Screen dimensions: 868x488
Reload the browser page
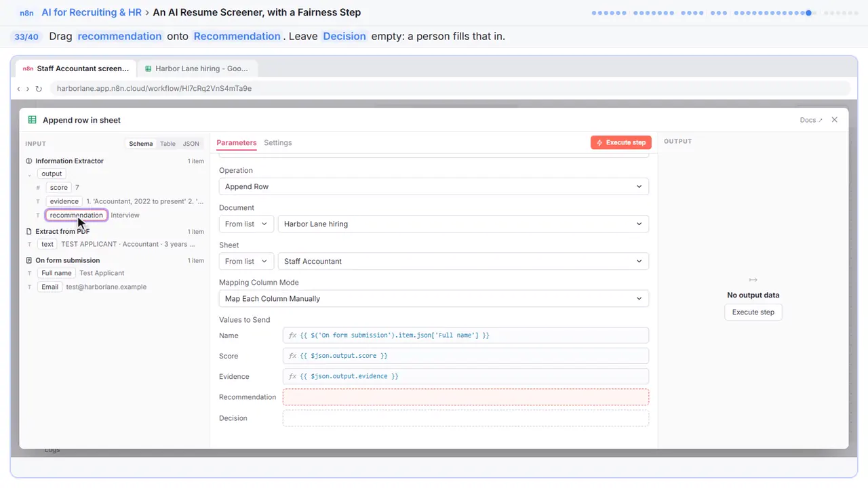coord(39,88)
